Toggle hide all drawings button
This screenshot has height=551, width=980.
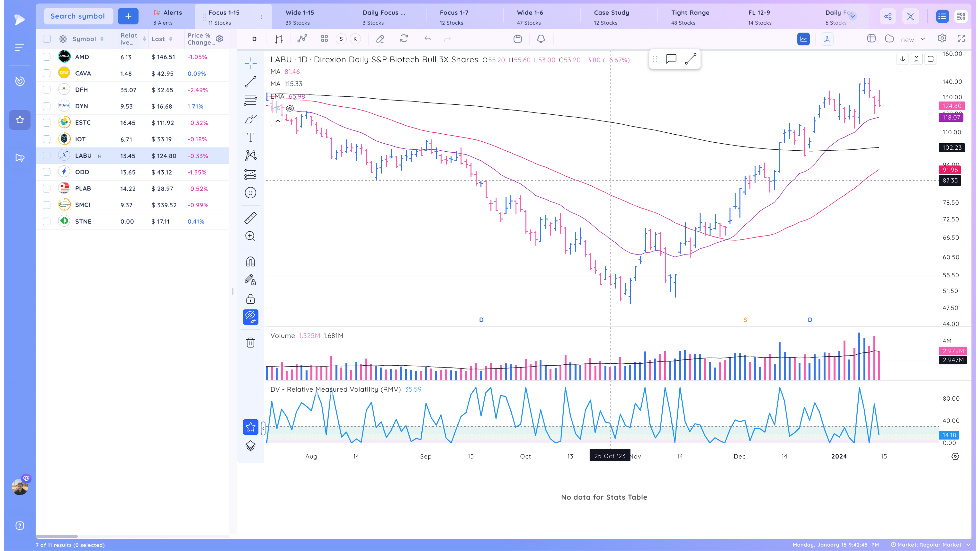click(x=250, y=317)
